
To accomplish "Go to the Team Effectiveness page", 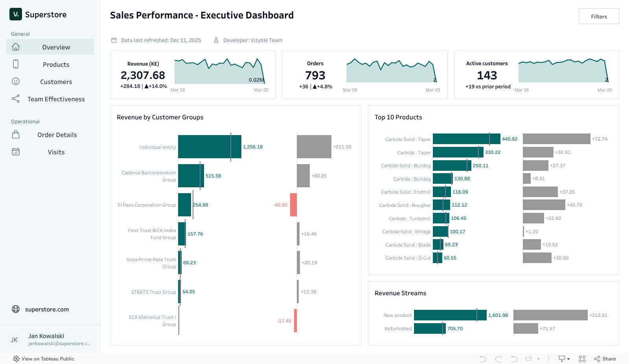I will 56,99.
